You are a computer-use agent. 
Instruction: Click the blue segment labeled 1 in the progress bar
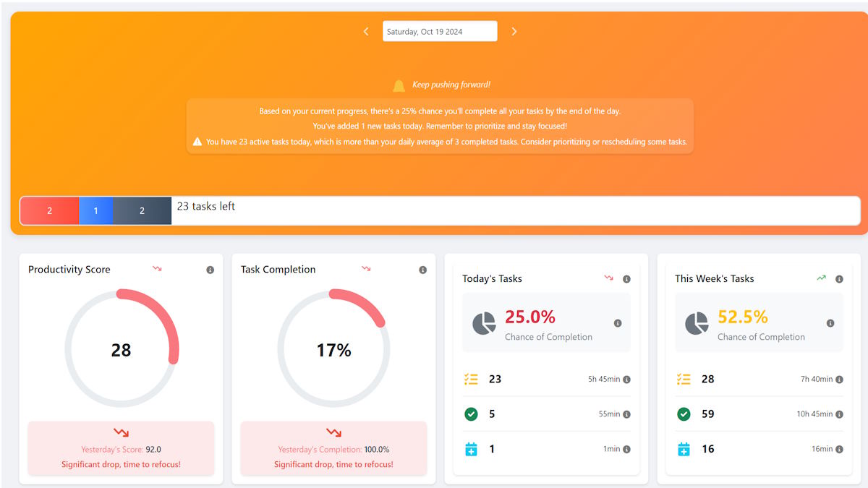pos(96,210)
